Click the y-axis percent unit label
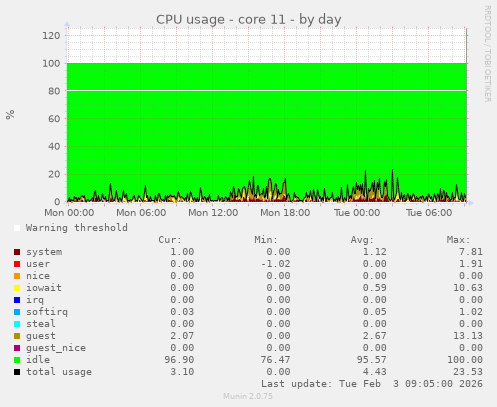Viewport: 497px width, 407px height. [10, 115]
